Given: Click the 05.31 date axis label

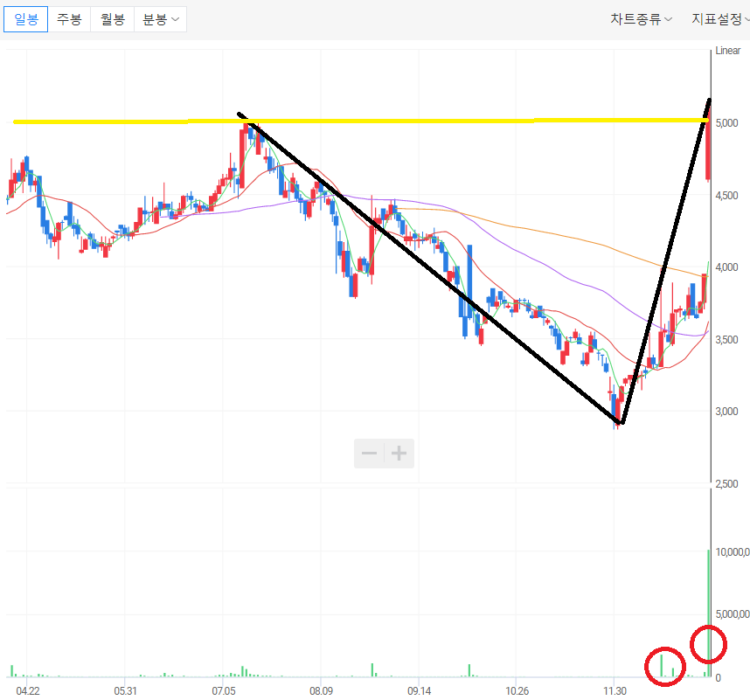Looking at the screenshot, I should pyautogui.click(x=125, y=691).
